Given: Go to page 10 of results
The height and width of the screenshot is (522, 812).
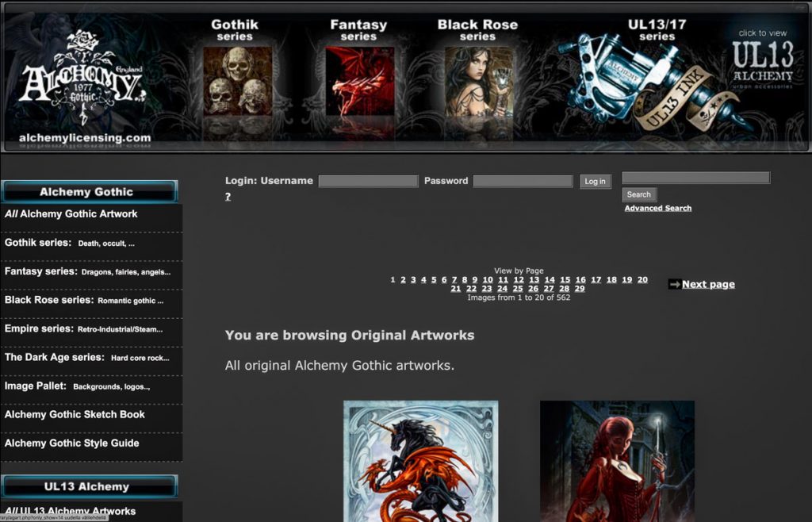Looking at the screenshot, I should tap(488, 279).
